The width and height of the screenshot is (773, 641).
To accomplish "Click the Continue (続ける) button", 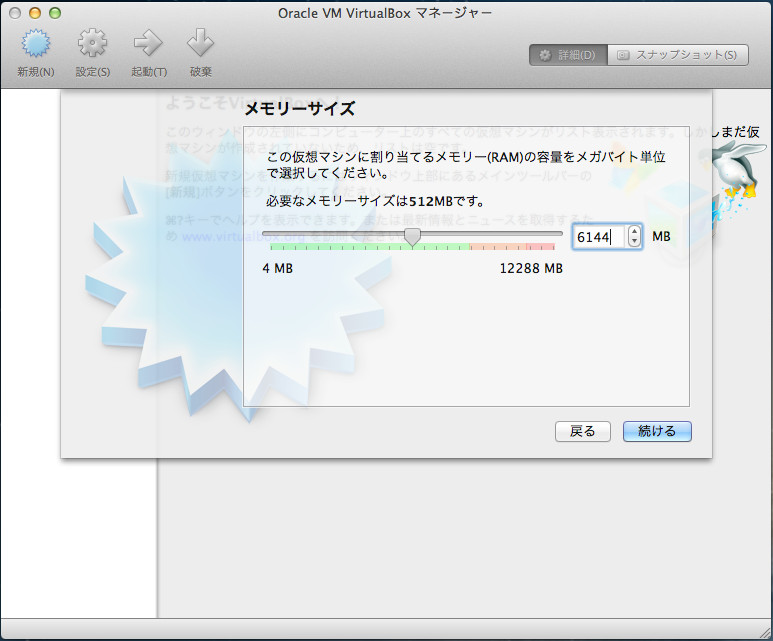I will [657, 431].
